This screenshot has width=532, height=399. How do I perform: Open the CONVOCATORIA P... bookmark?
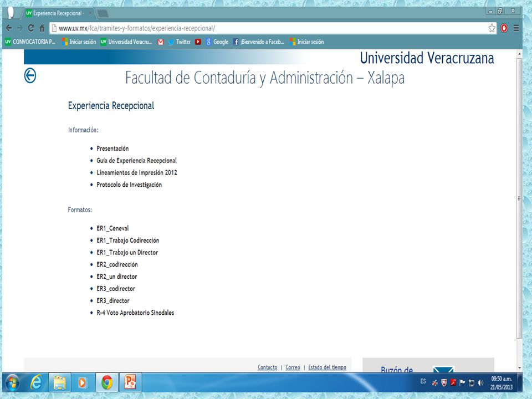[30, 42]
